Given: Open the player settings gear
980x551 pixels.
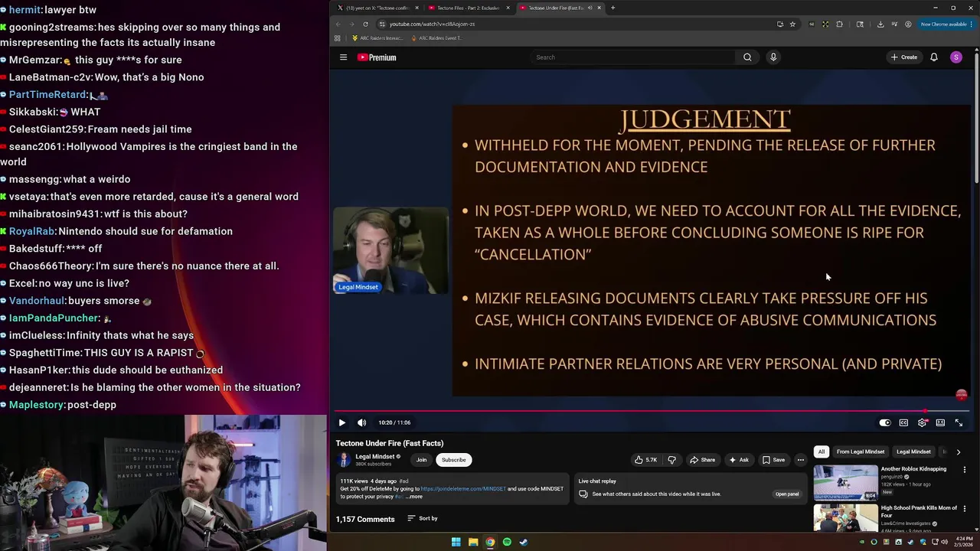Looking at the screenshot, I should [922, 422].
